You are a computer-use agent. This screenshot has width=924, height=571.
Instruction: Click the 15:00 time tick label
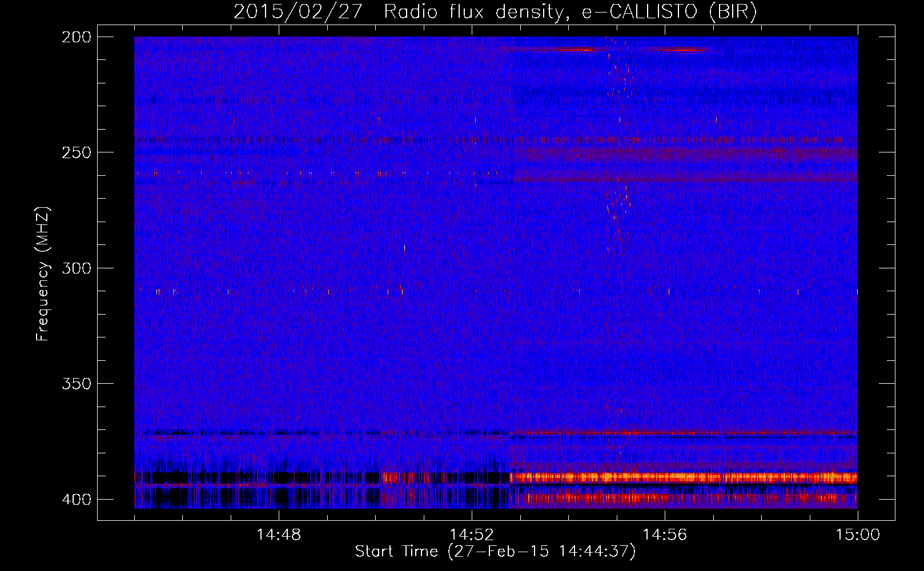click(858, 534)
